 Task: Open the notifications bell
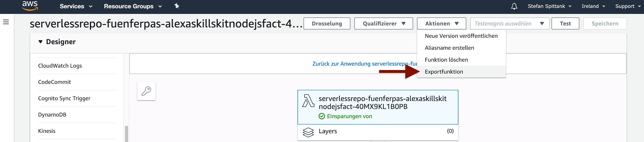point(514,6)
